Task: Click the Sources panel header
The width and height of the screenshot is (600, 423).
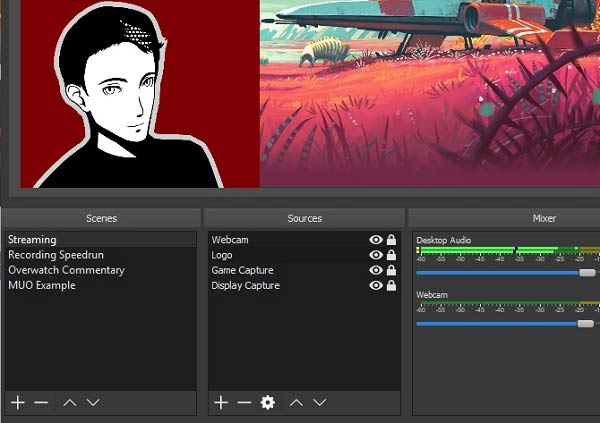Action: coord(305,218)
